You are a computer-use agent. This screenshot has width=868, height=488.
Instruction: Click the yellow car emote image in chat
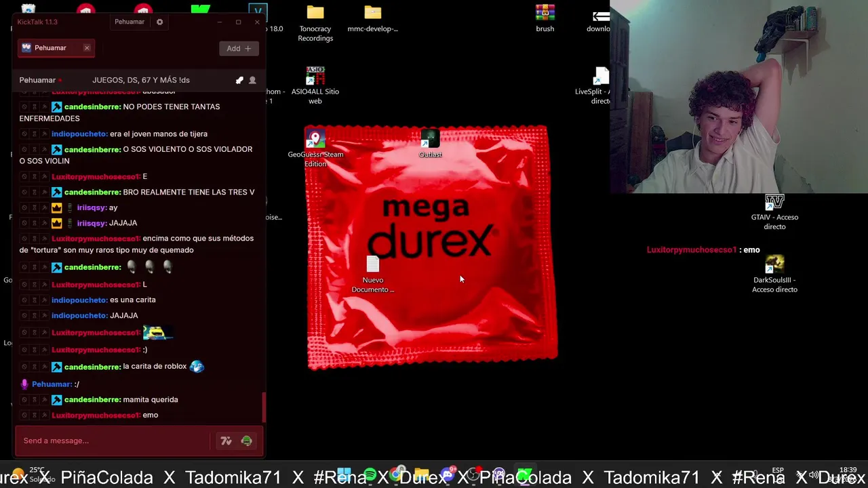point(157,333)
